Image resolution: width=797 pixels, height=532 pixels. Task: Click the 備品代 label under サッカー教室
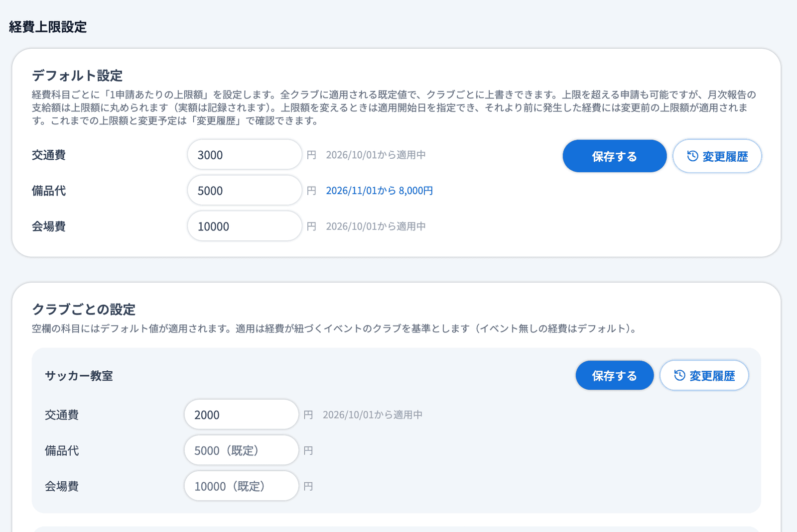[x=62, y=451]
